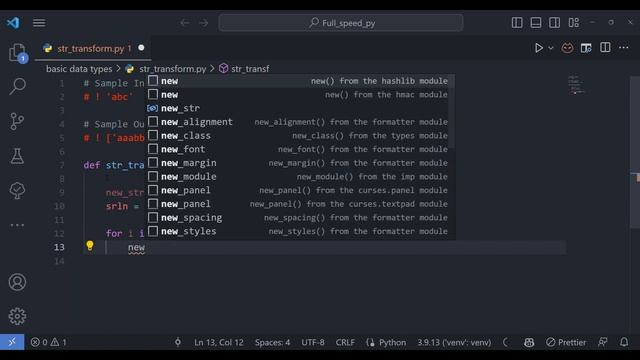Run the Python file with play button
640x360 pixels.
[539, 48]
